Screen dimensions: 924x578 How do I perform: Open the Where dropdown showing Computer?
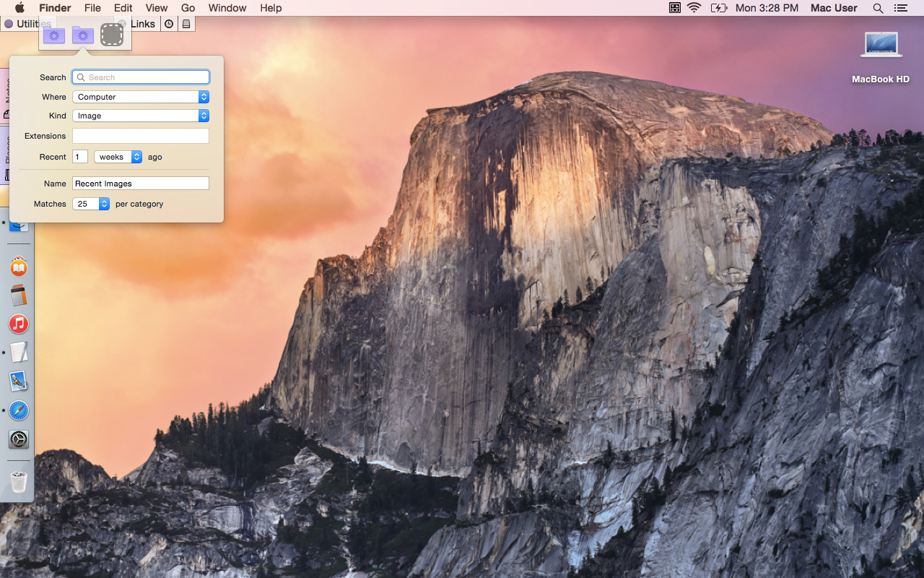[x=141, y=97]
